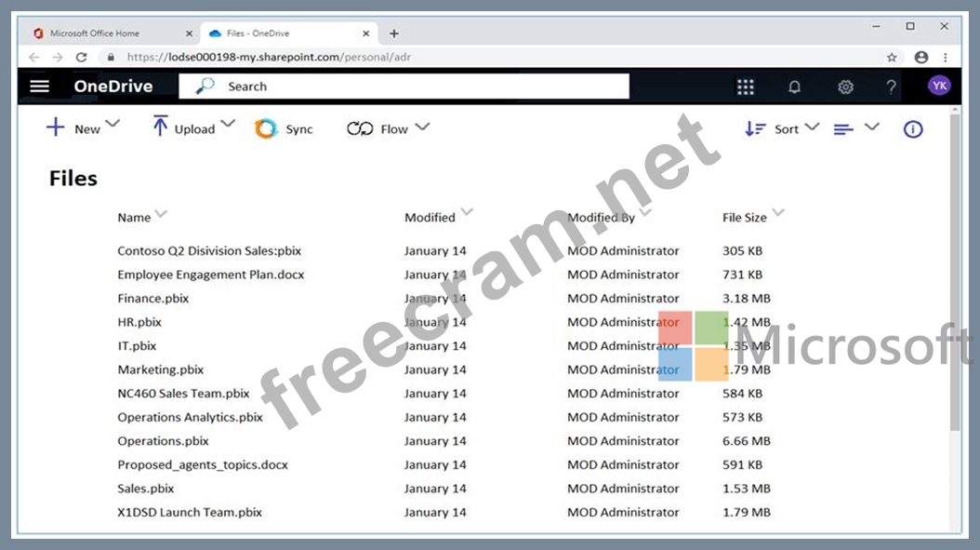Screen dimensions: 980x550
Task: Click the browser back arrow
Action: point(33,57)
